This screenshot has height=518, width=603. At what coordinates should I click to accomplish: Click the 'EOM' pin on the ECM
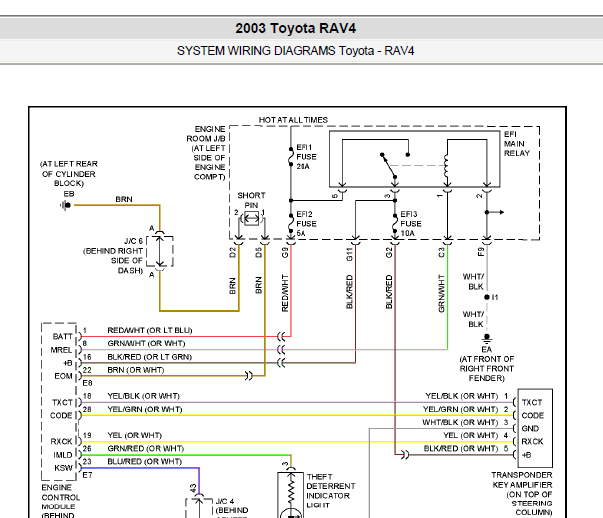click(63, 376)
